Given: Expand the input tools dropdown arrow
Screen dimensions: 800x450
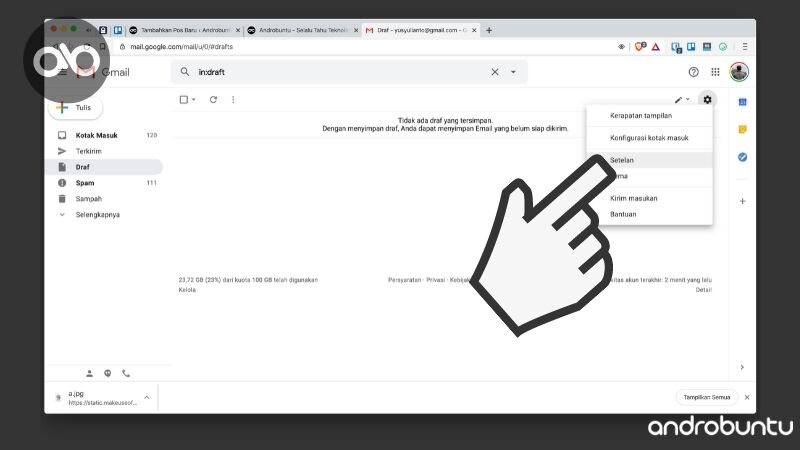Looking at the screenshot, I should (x=688, y=99).
